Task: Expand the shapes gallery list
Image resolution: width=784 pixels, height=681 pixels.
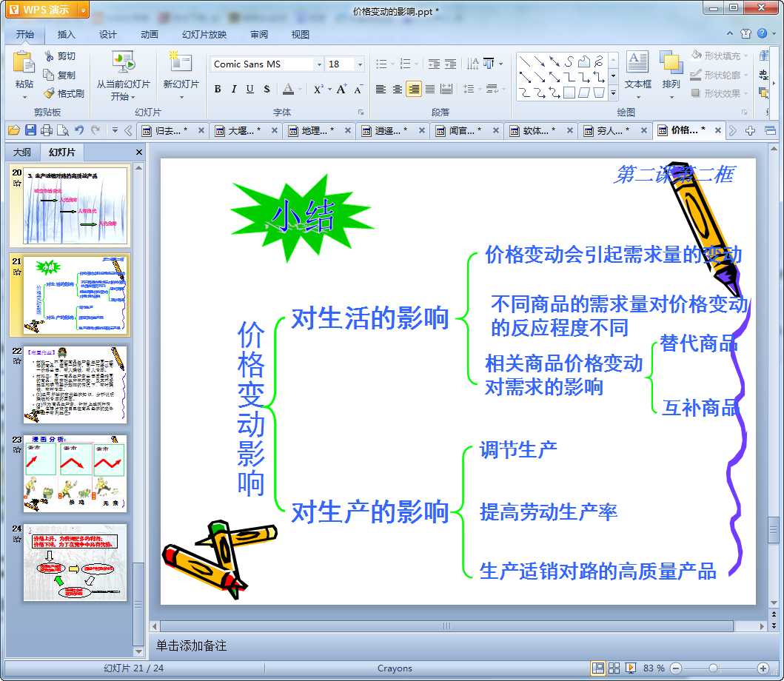Action: coord(614,93)
